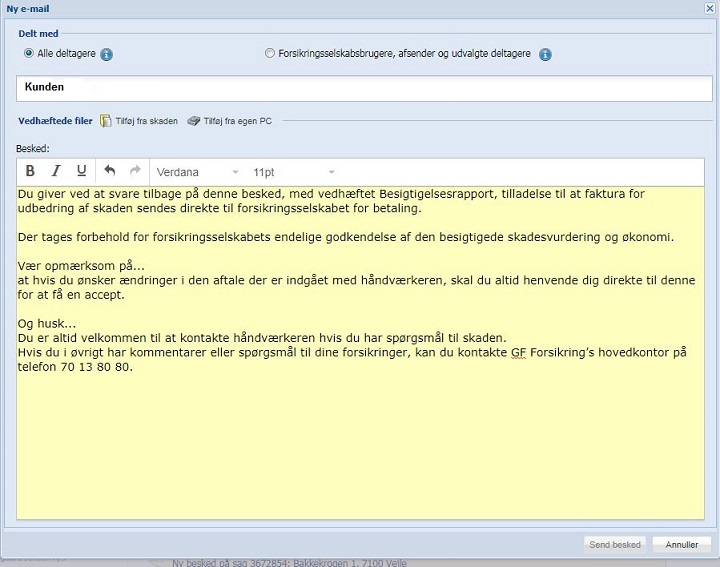Viewport: 720px width, 567px height.
Task: Select Forsikringsselskabsbrugere, afsender og udvalgte deltagere
Action: click(x=270, y=53)
